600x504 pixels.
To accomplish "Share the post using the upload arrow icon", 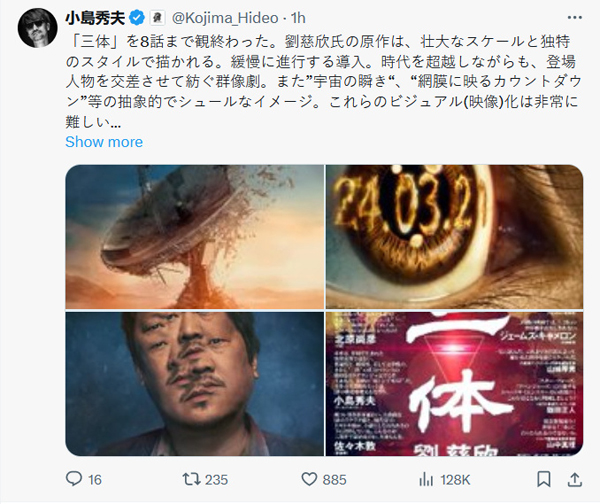I will (574, 479).
